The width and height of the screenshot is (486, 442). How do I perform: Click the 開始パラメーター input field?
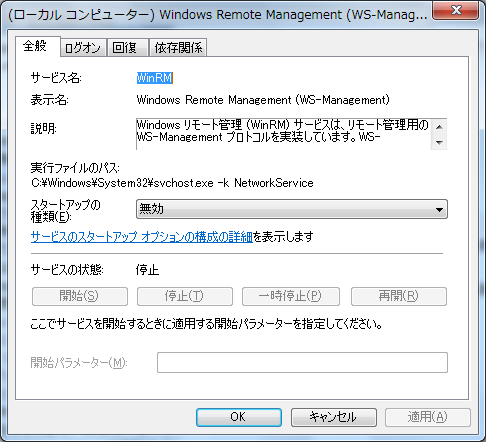(302, 362)
